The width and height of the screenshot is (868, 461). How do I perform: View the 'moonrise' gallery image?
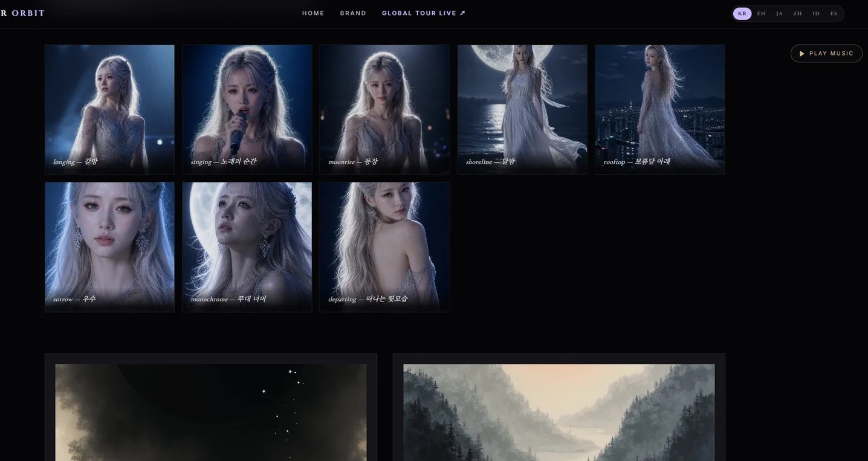point(385,109)
